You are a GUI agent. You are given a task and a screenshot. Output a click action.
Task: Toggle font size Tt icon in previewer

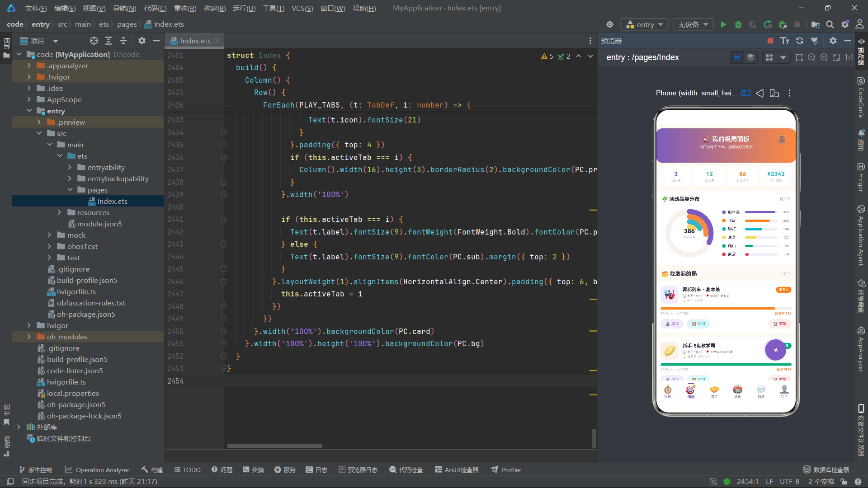785,41
